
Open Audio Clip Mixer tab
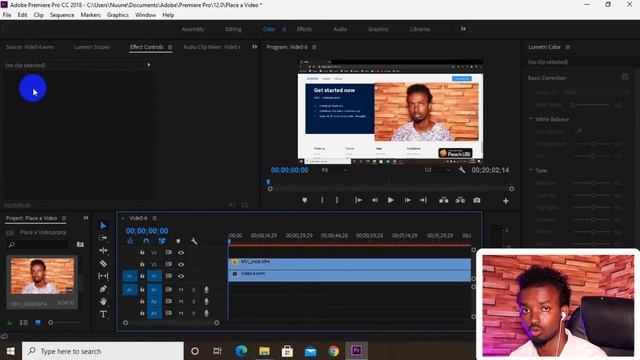(211, 47)
